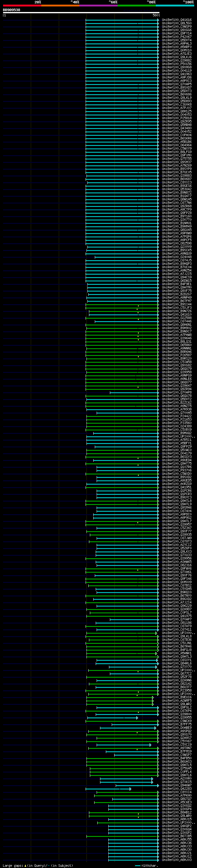Image resolution: width=197 pixels, height=868 pixels.
Task: Click hit label UniRef100_A5BFY1
Action: pos(177,443)
